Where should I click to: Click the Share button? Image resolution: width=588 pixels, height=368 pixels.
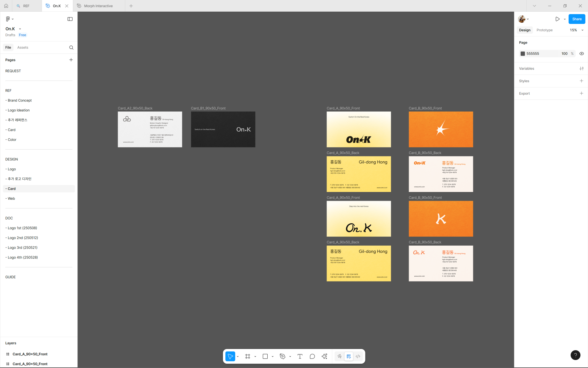coord(577,19)
